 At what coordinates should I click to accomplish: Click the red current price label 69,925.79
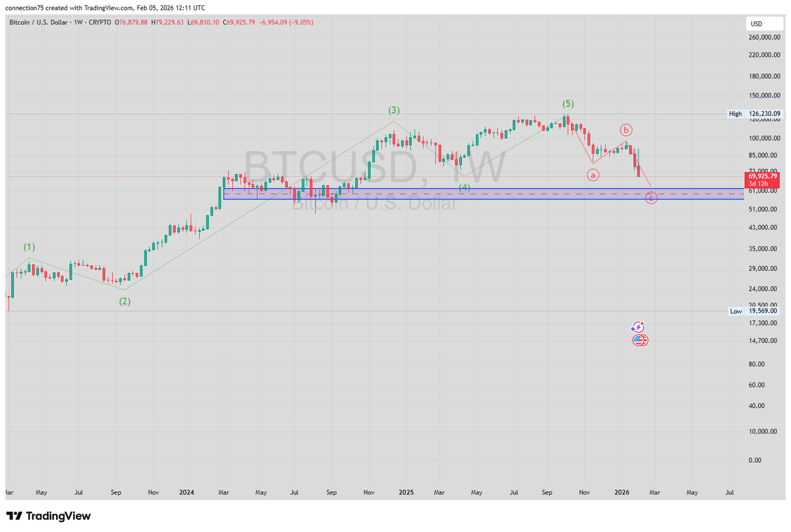(x=763, y=177)
